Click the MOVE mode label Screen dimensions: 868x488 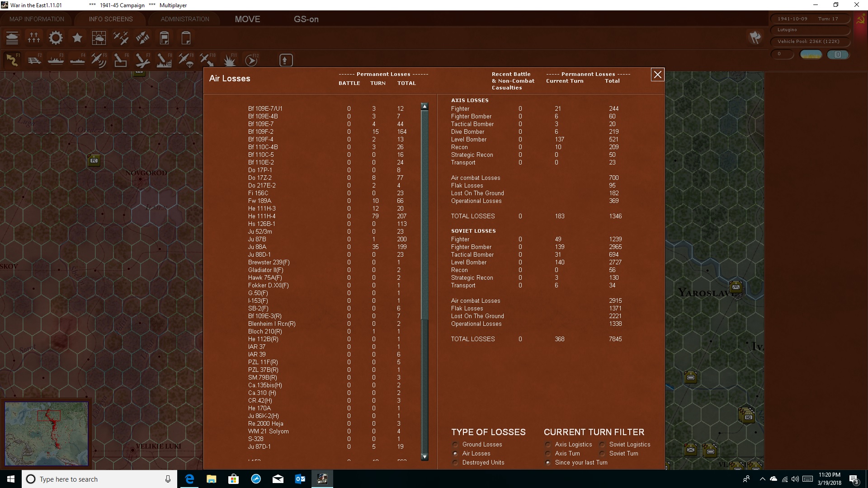(x=247, y=19)
